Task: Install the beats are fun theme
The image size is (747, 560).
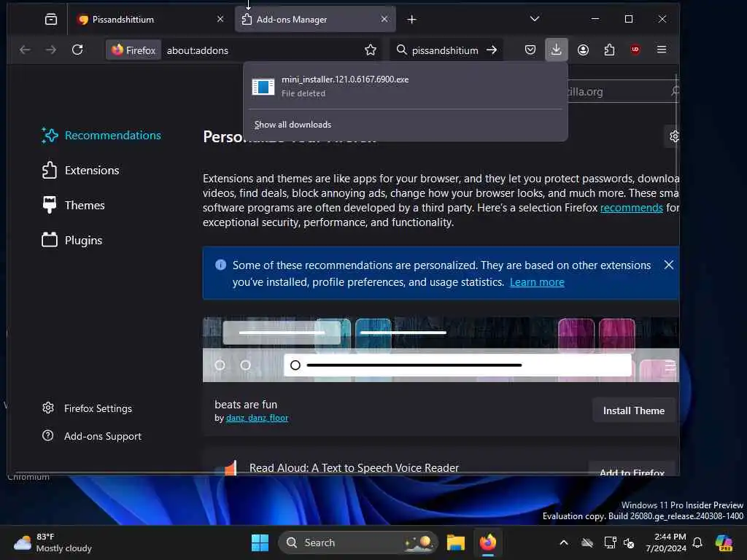Action: coord(634,411)
